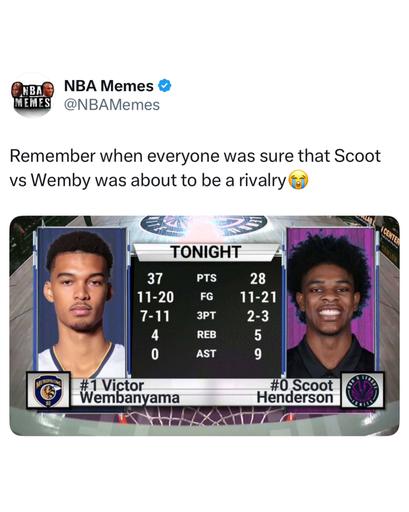
Task: Click the right player portrait with purple backdrop
Action: (331, 303)
